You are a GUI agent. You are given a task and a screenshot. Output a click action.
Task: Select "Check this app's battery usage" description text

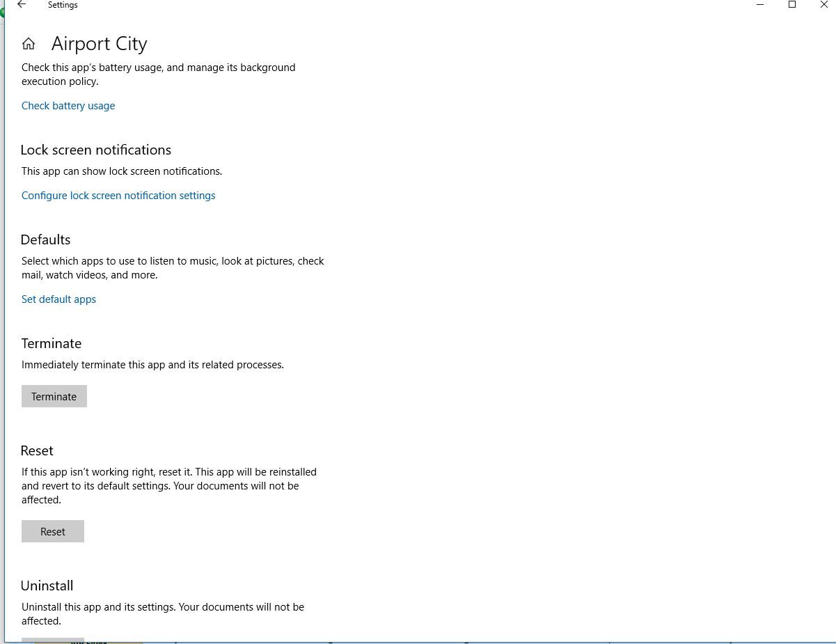click(159, 74)
